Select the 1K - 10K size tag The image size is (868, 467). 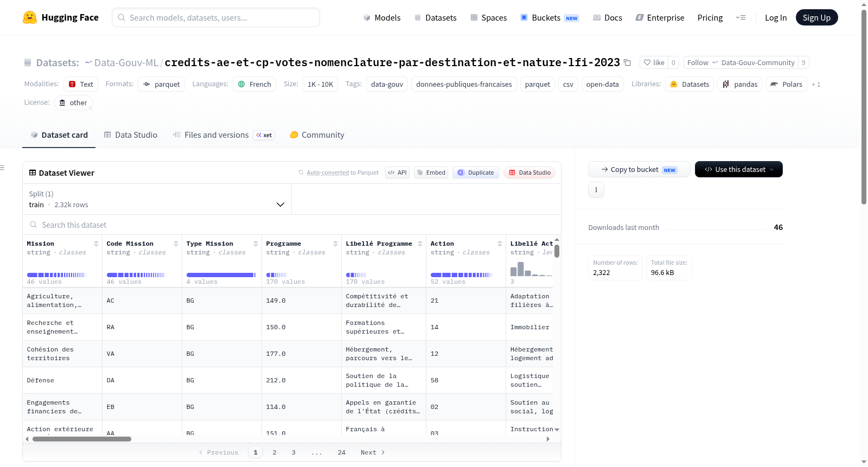(320, 84)
